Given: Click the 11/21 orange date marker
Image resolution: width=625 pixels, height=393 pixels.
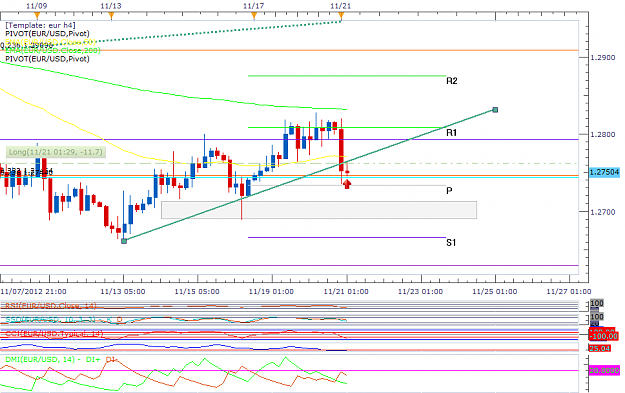Looking at the screenshot, I should (341, 16).
